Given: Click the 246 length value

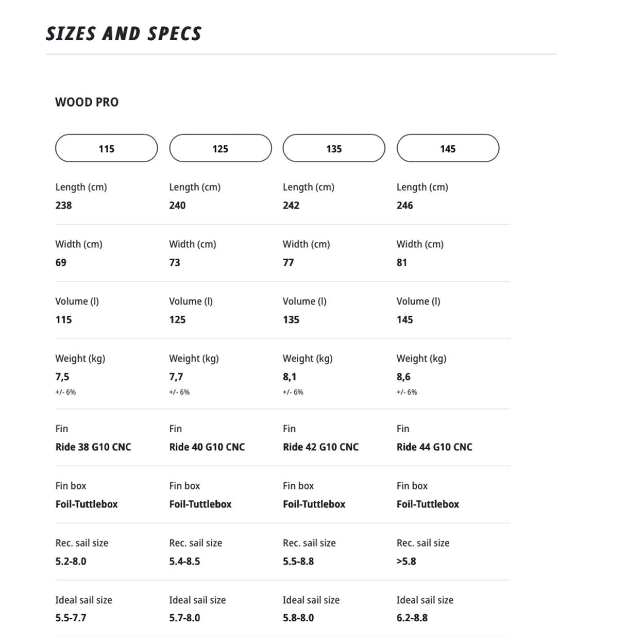Looking at the screenshot, I should 404,205.
